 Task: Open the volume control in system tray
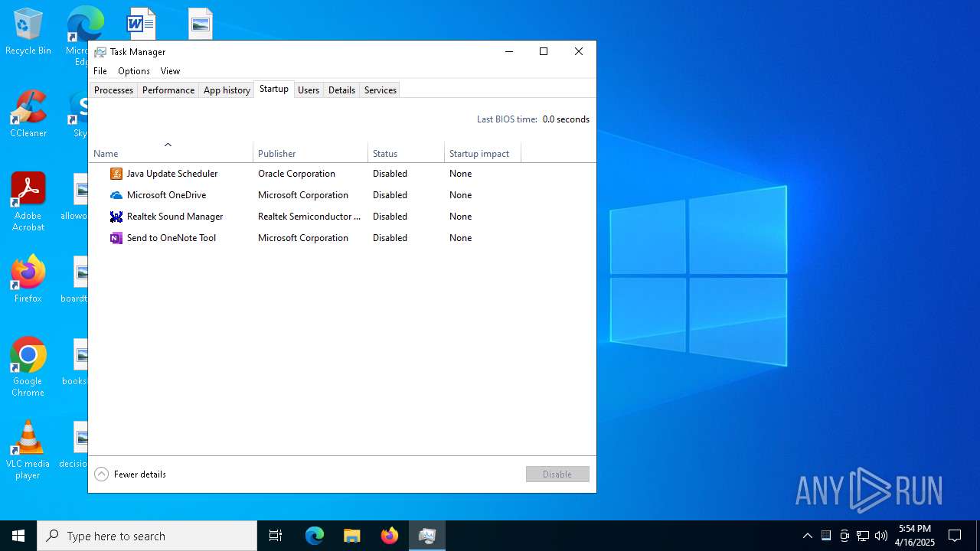tap(881, 536)
